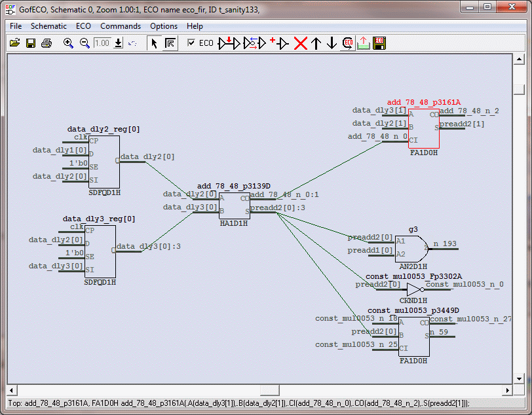The image size is (532, 415).
Task: Open the ECO menu
Action: (x=83, y=26)
